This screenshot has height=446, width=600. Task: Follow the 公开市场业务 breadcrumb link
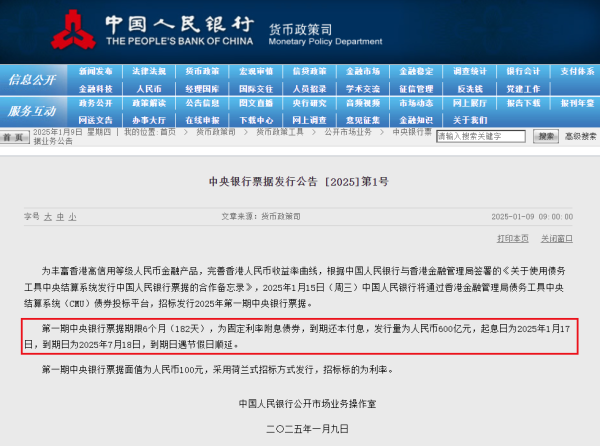tap(348, 132)
